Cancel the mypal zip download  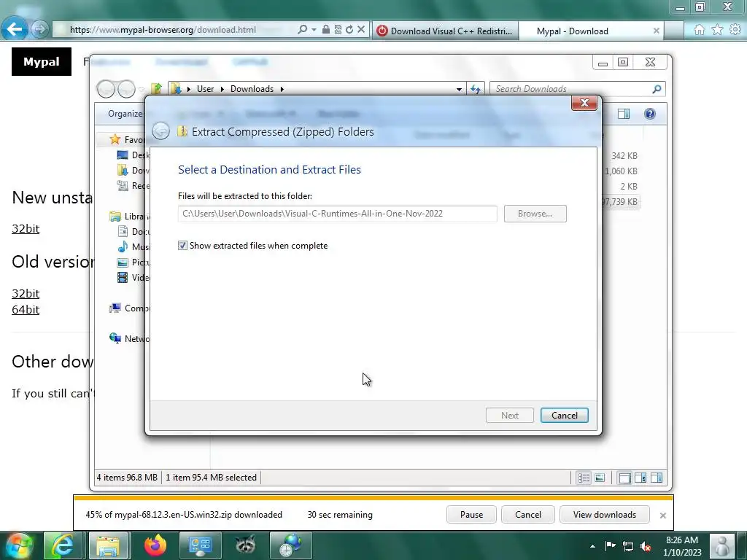(x=528, y=515)
